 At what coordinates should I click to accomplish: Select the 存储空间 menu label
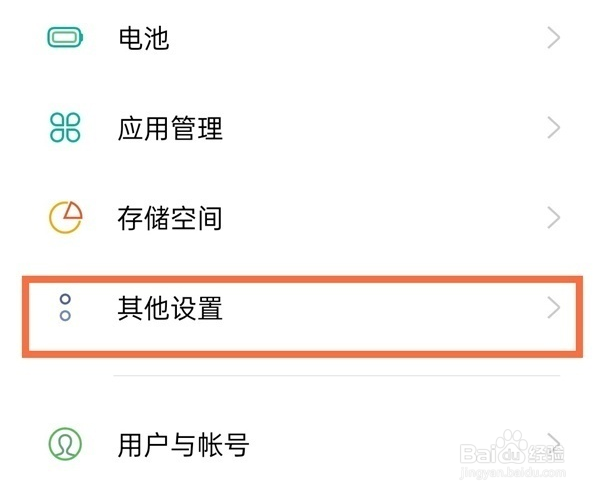(x=170, y=218)
